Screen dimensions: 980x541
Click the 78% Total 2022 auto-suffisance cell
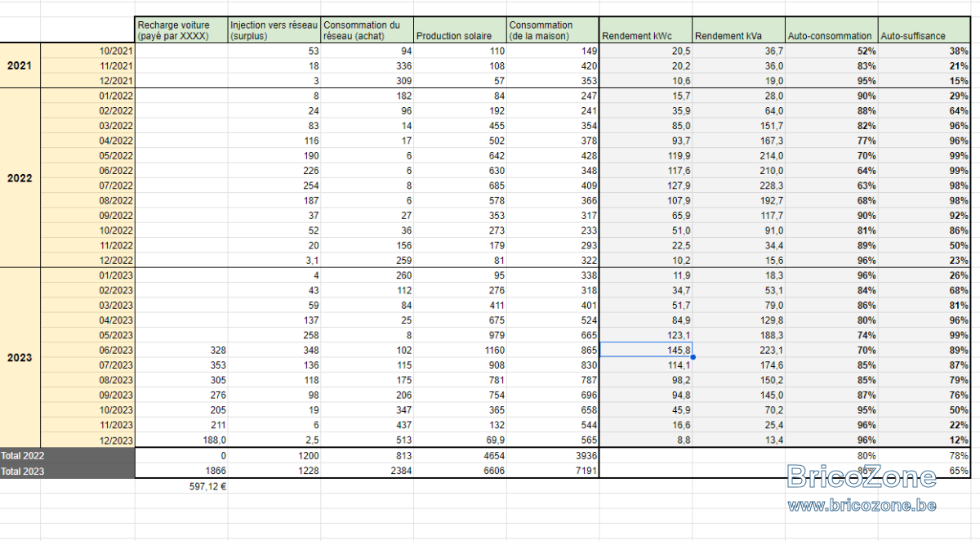click(924, 455)
